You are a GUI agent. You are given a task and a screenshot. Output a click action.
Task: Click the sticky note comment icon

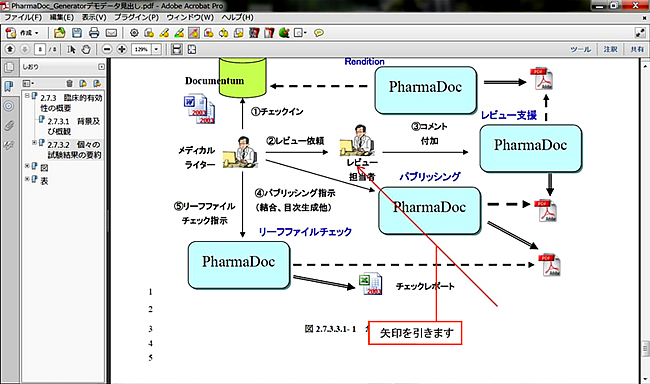319,33
